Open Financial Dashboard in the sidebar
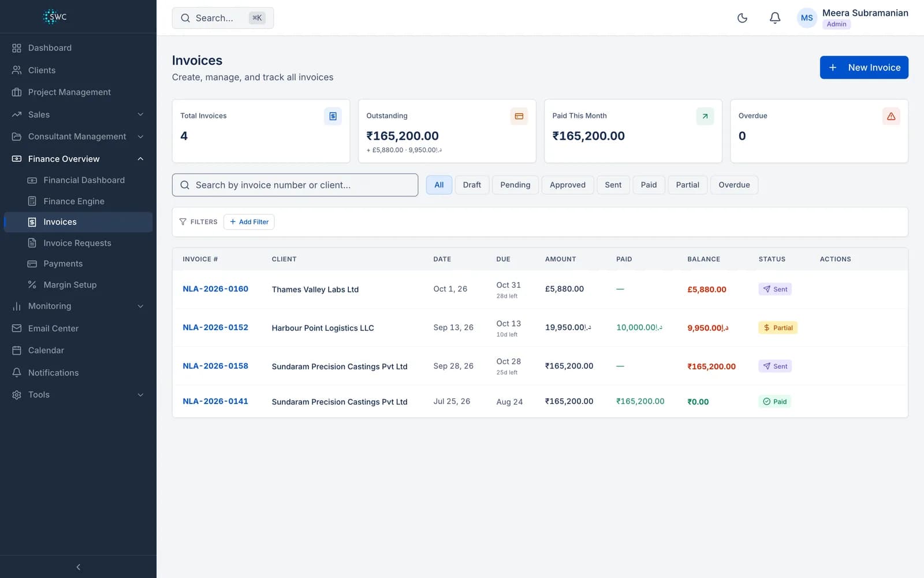 pyautogui.click(x=78, y=180)
